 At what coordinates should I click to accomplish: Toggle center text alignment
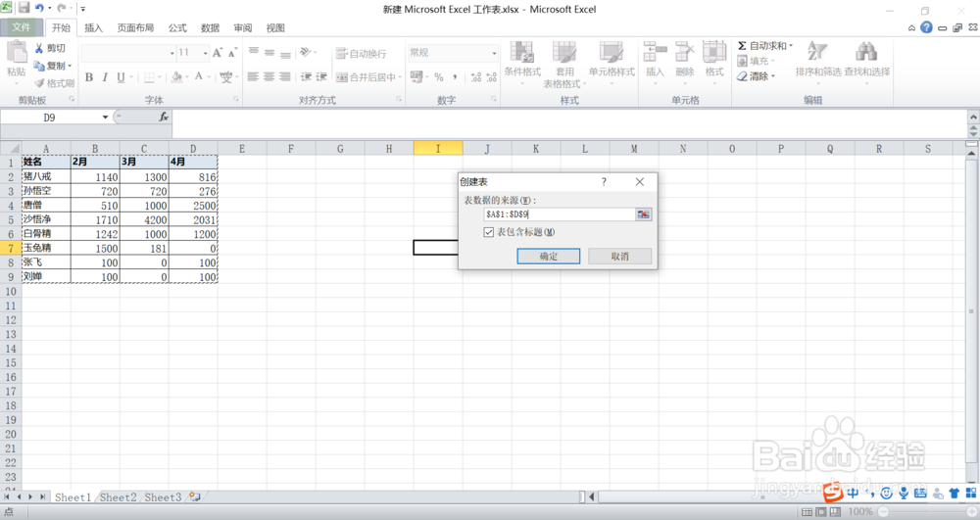269,76
